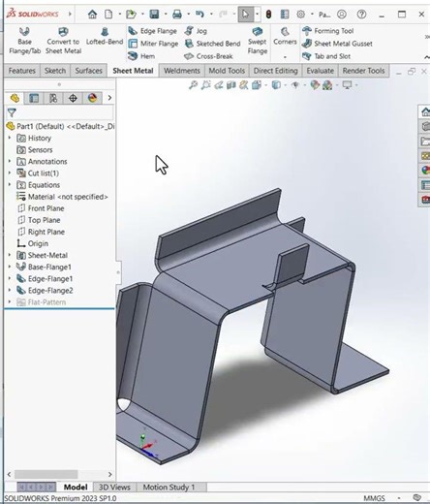
Task: Select the Origin item
Action: click(33, 243)
